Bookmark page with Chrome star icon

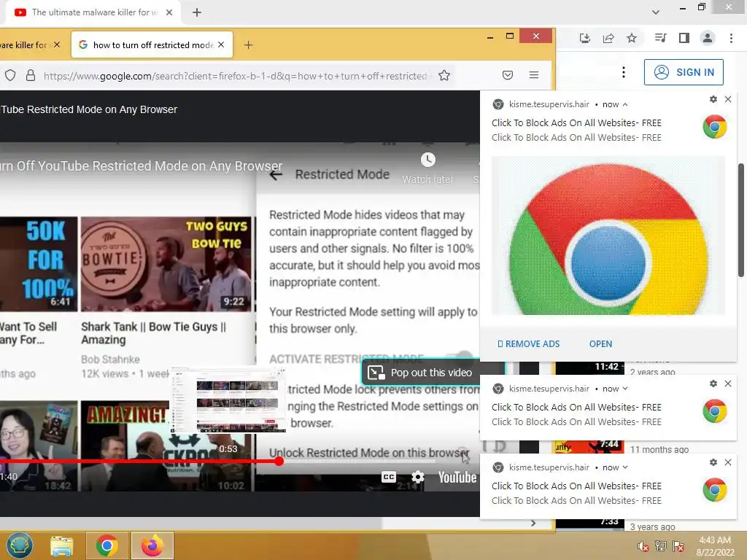pos(632,38)
